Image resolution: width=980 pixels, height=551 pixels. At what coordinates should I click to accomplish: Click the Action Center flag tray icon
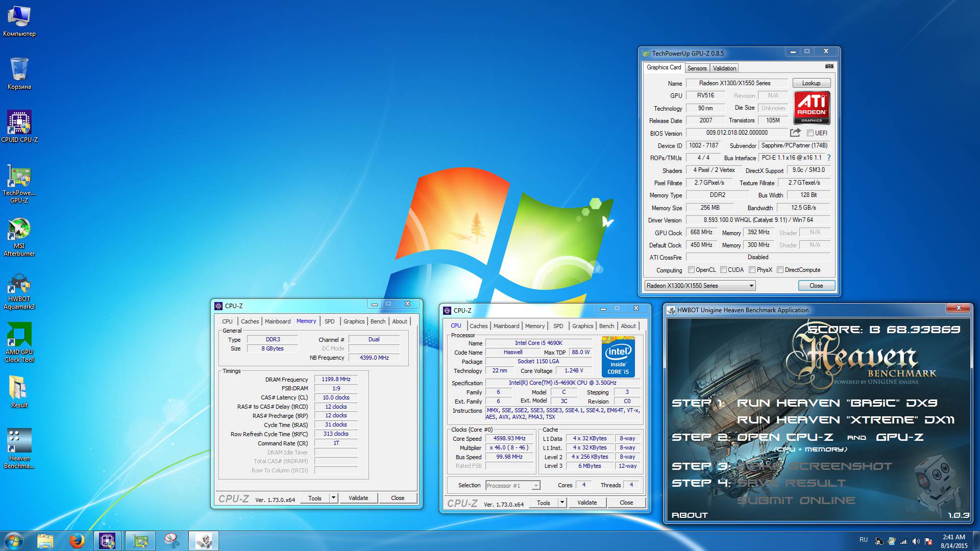tap(928, 541)
